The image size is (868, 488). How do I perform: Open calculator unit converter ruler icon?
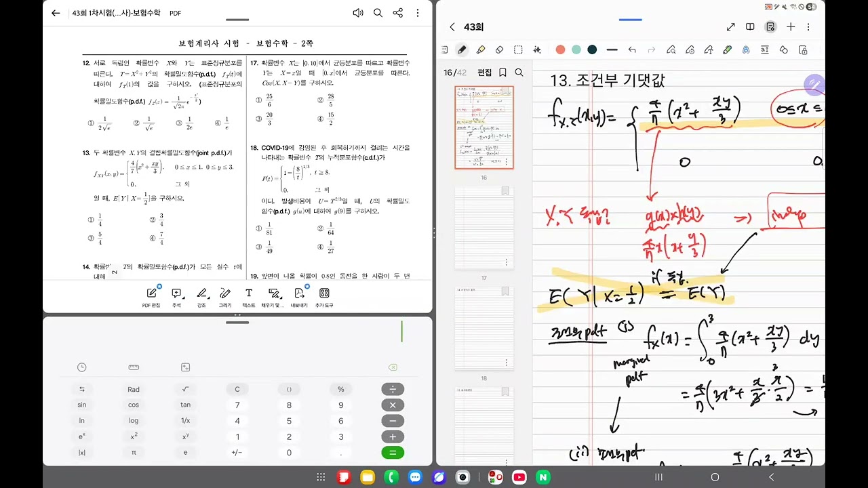134,367
